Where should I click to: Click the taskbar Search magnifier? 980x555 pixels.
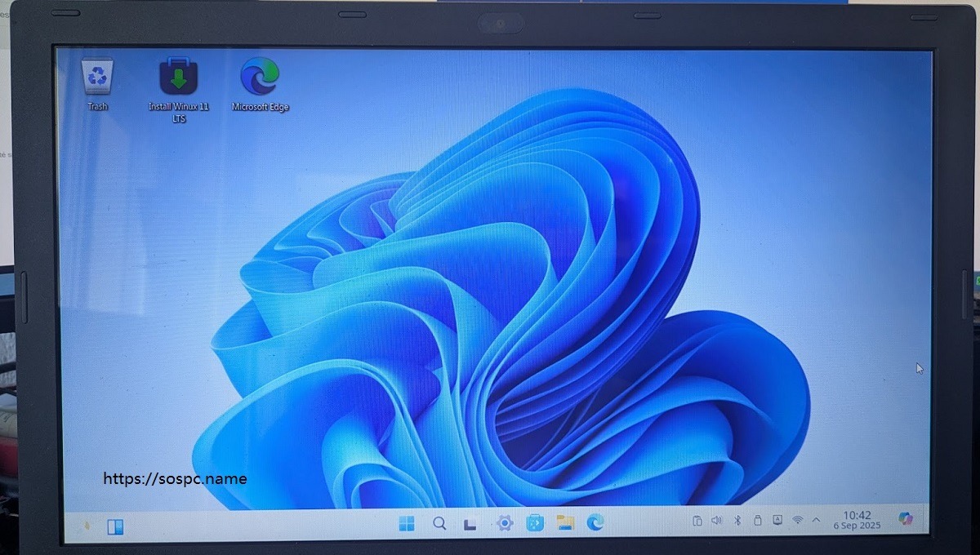click(x=439, y=524)
